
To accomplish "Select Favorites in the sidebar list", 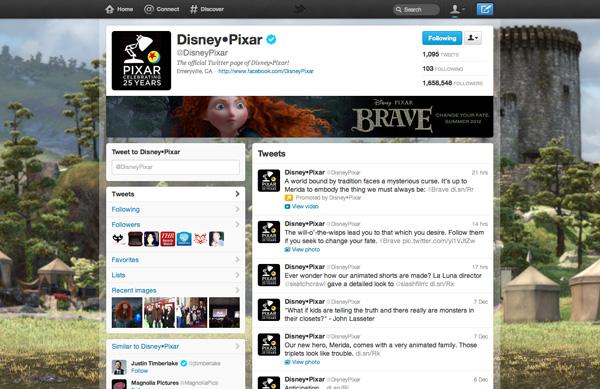I will point(176,260).
